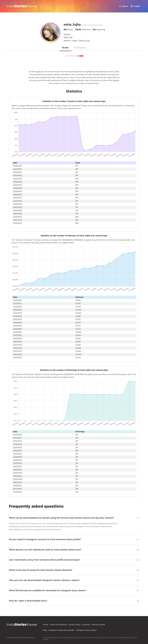This screenshot has height=644, width=148.
Task: Open the InstaStoriesViewer footer logo
Action: [22, 624]
